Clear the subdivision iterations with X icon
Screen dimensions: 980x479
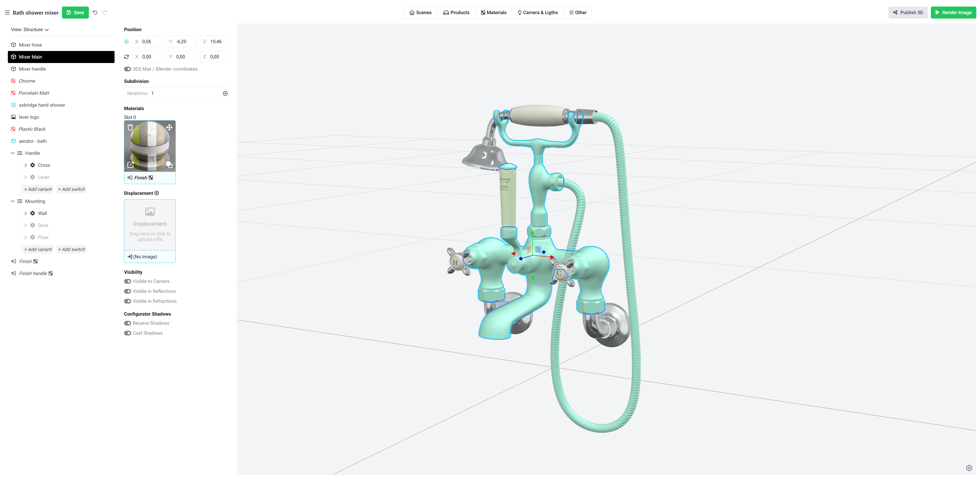[x=225, y=94]
